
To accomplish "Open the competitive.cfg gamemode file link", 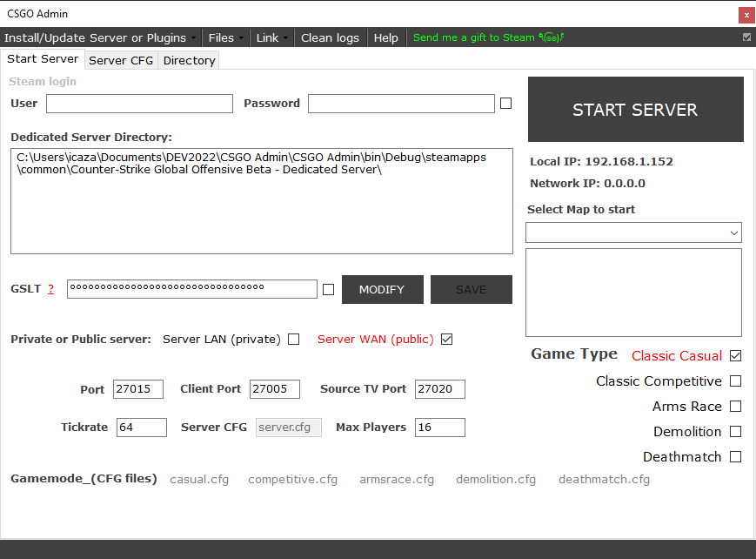I will pos(292,480).
